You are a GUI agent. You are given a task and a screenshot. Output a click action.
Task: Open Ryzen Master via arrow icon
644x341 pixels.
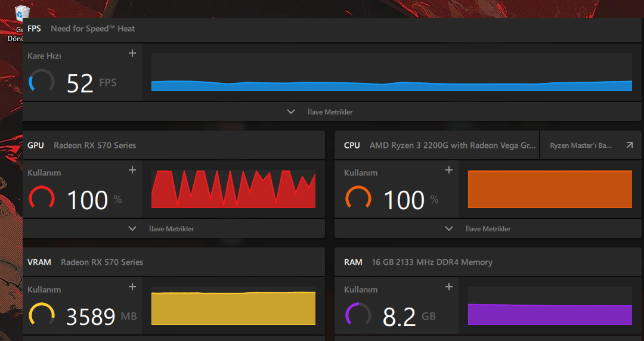630,145
